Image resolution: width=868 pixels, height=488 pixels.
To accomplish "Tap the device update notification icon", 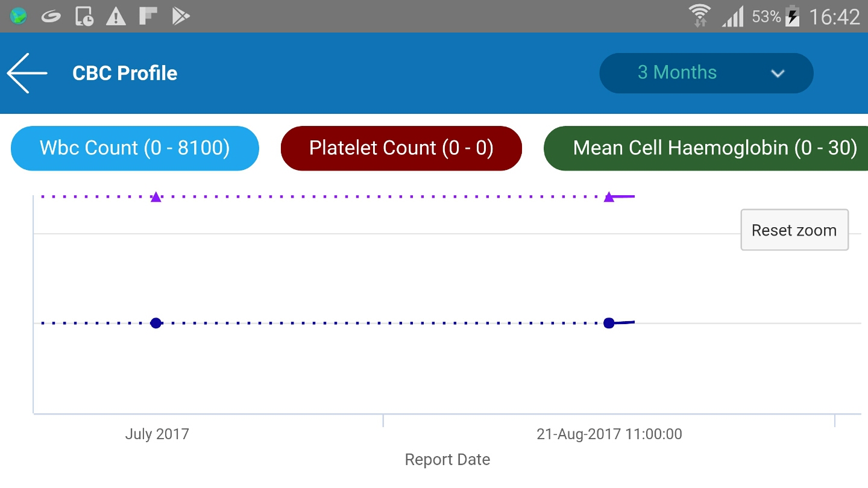I will pyautogui.click(x=84, y=16).
